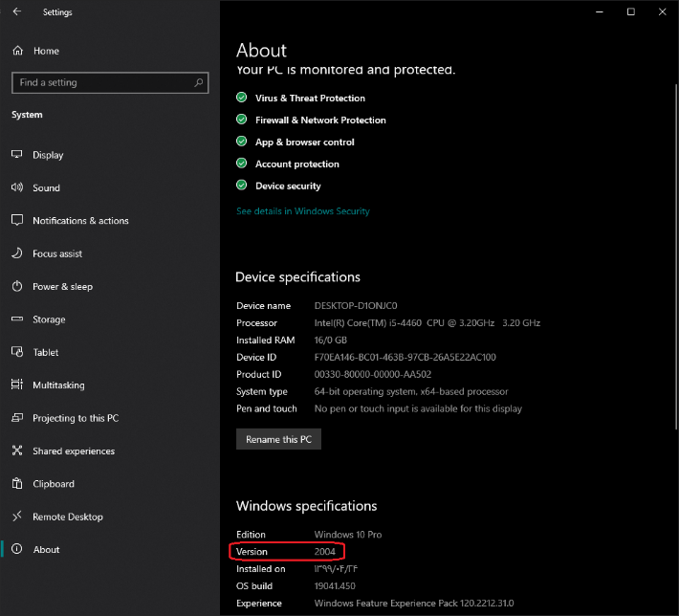
Task: Click the back arrow in Settings
Action: click(17, 11)
